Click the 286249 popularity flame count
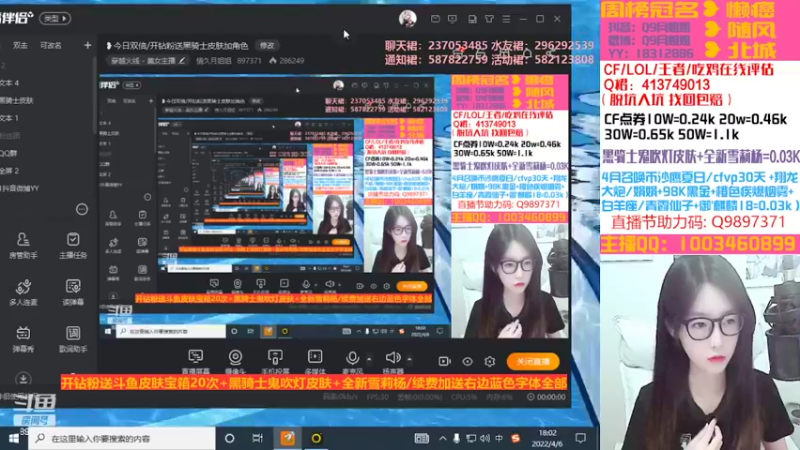Image resolution: width=800 pixels, height=450 pixels. (287, 61)
